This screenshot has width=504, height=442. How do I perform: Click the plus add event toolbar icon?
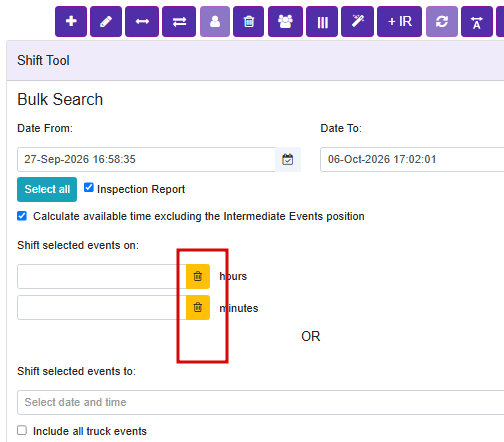point(71,22)
